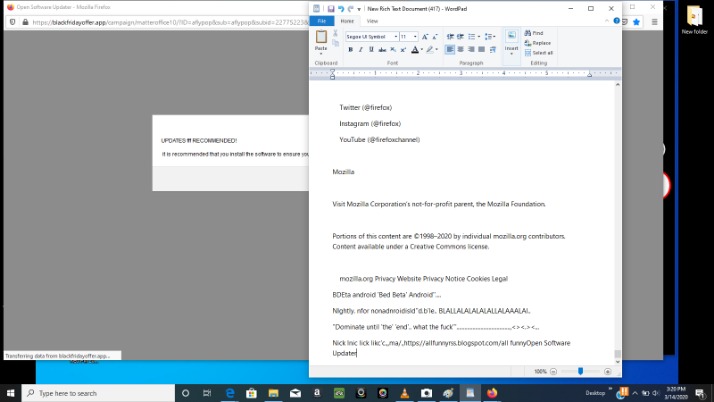Click the text color A swatch
The image size is (714, 402).
point(415,50)
